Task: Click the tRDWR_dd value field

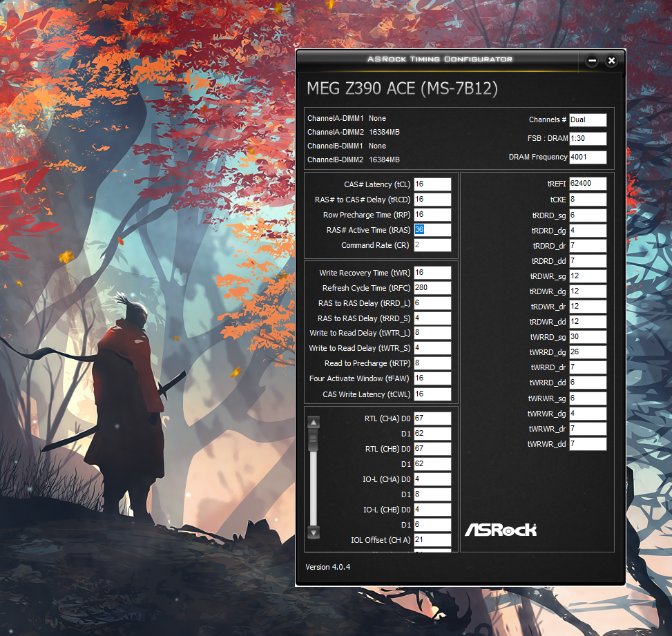Action: click(x=588, y=321)
